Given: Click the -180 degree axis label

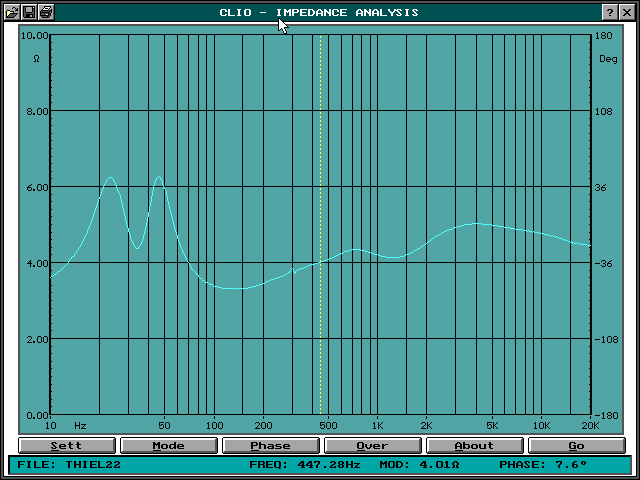Looking at the screenshot, I should point(606,415).
